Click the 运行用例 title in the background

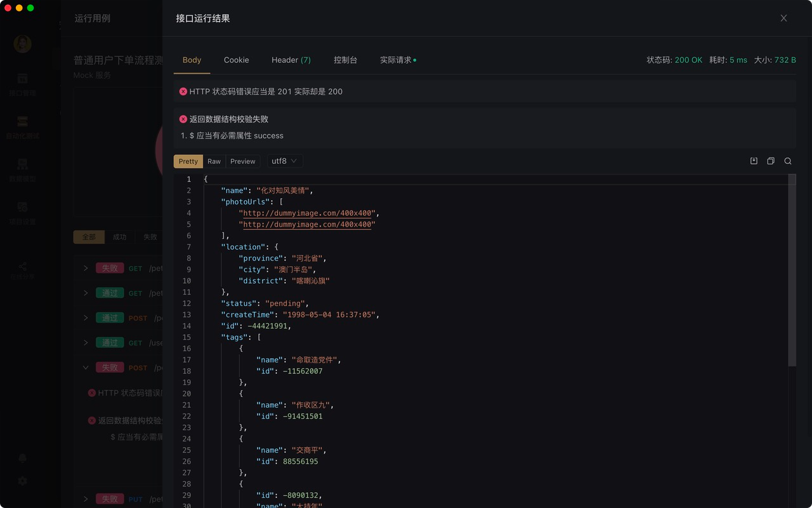coord(93,18)
